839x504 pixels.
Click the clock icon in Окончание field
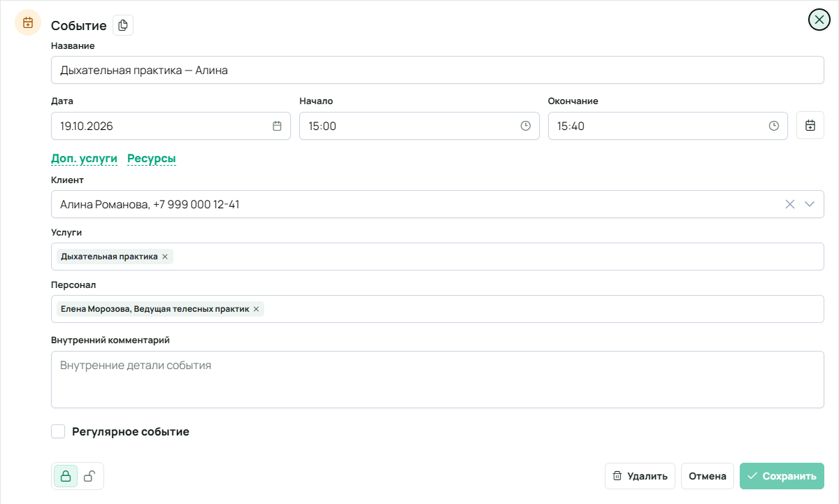774,127
